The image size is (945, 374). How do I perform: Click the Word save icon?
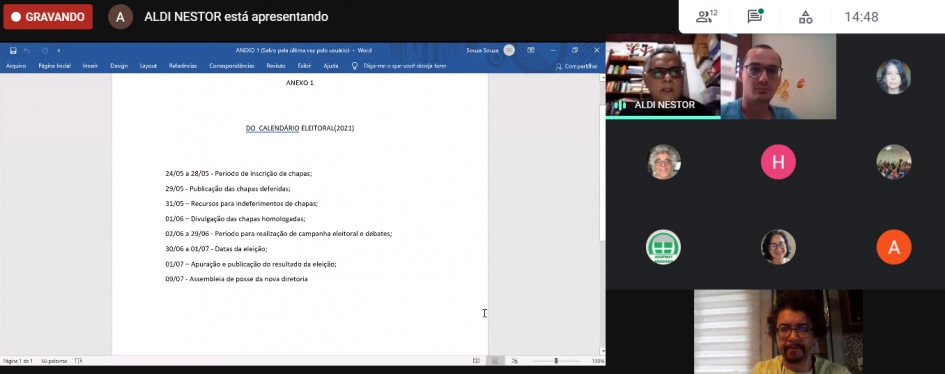point(13,51)
